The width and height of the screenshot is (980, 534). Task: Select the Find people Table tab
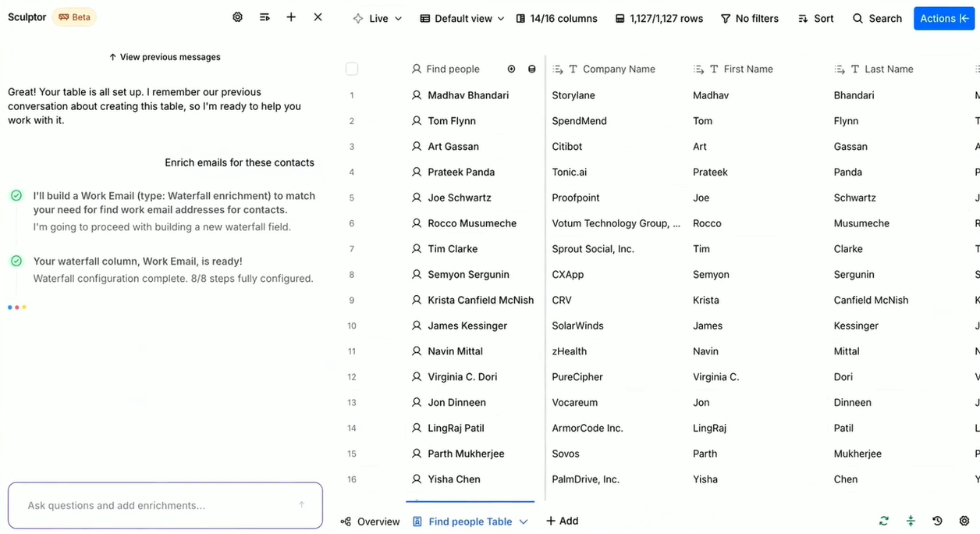pos(470,522)
